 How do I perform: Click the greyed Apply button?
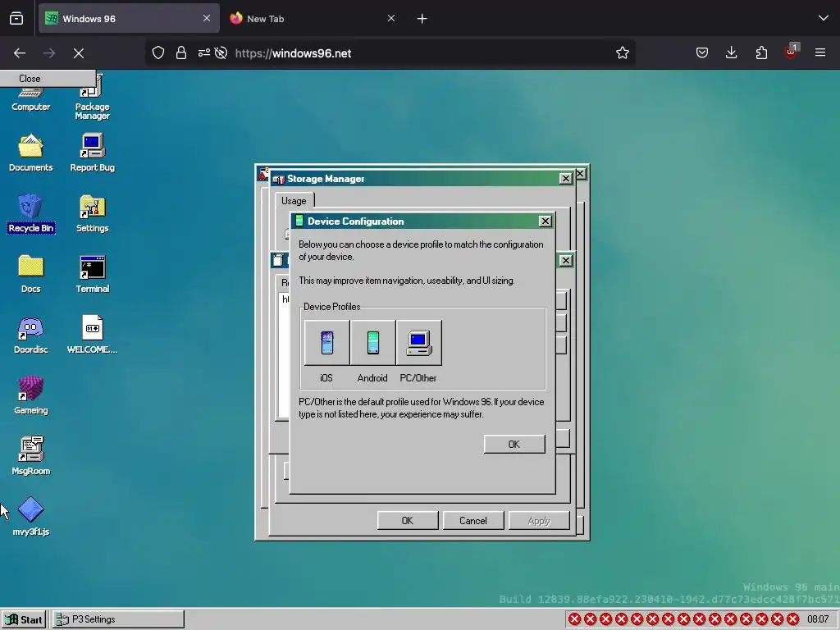(539, 521)
